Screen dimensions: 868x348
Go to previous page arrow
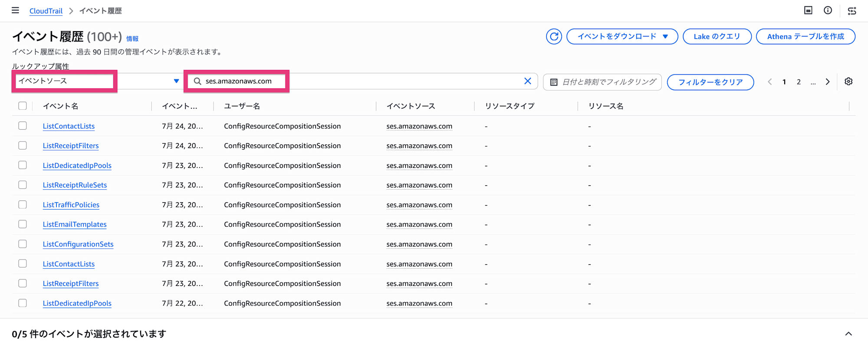[770, 82]
